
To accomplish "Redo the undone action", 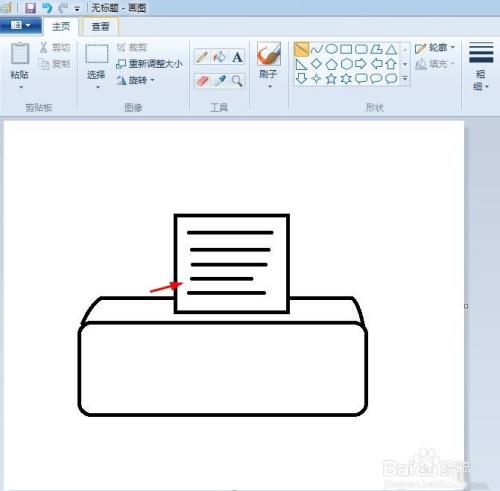I will [x=63, y=8].
